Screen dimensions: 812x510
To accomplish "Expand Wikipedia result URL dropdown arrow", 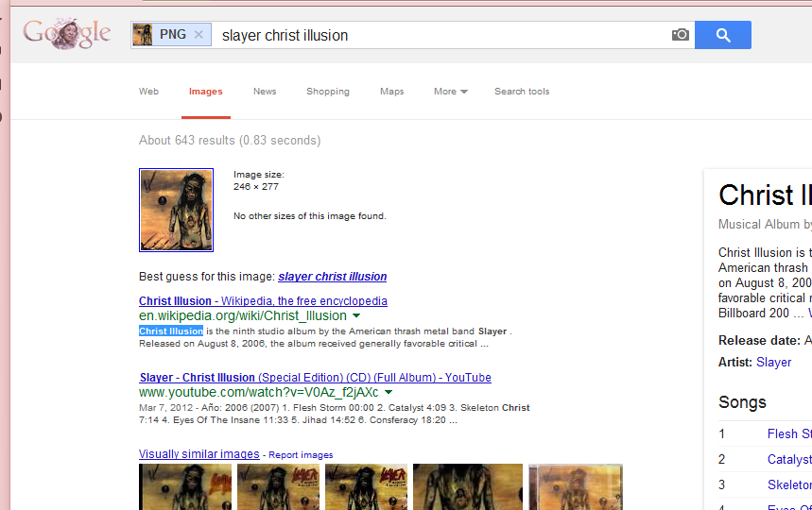I will click(356, 316).
